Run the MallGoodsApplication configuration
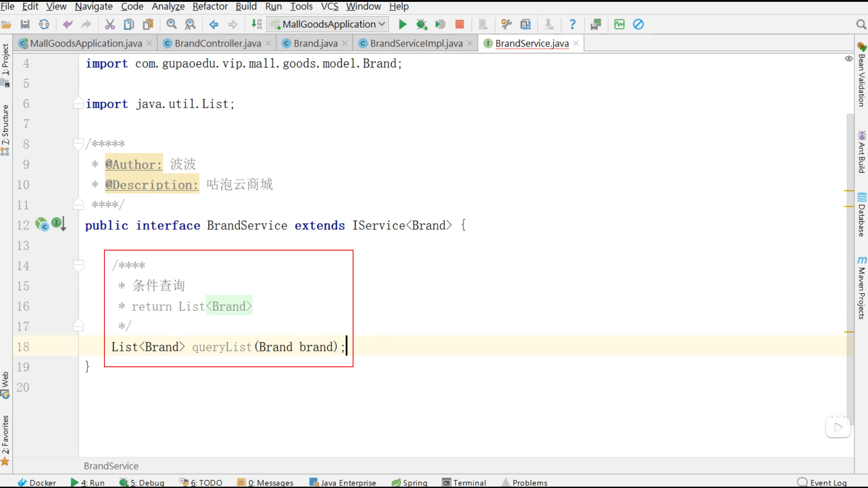This screenshot has width=868, height=488. pos(402,24)
